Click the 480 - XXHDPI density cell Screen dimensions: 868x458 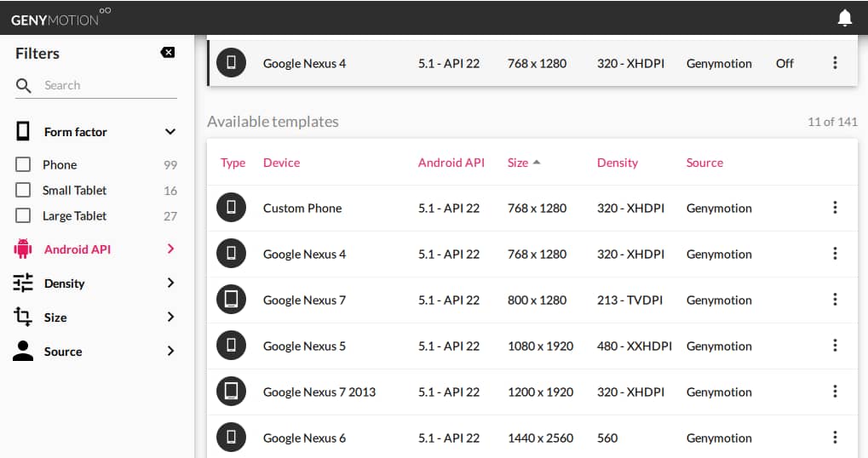634,346
